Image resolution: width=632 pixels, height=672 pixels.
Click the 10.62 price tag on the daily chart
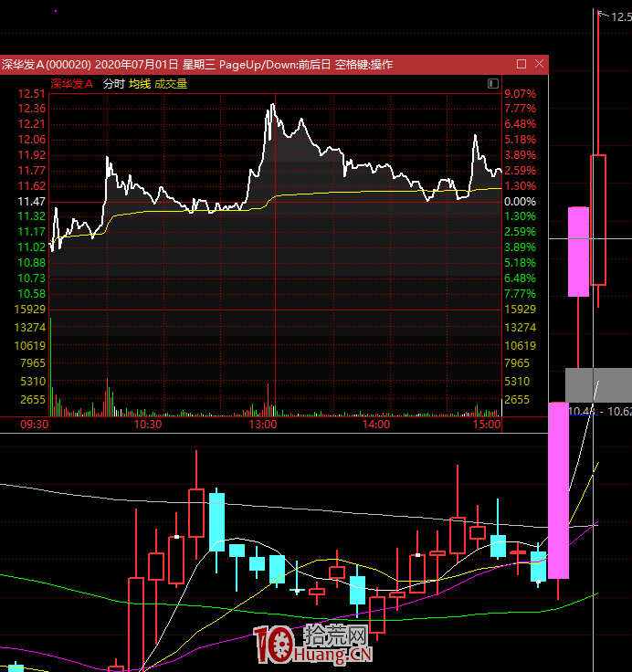point(619,412)
